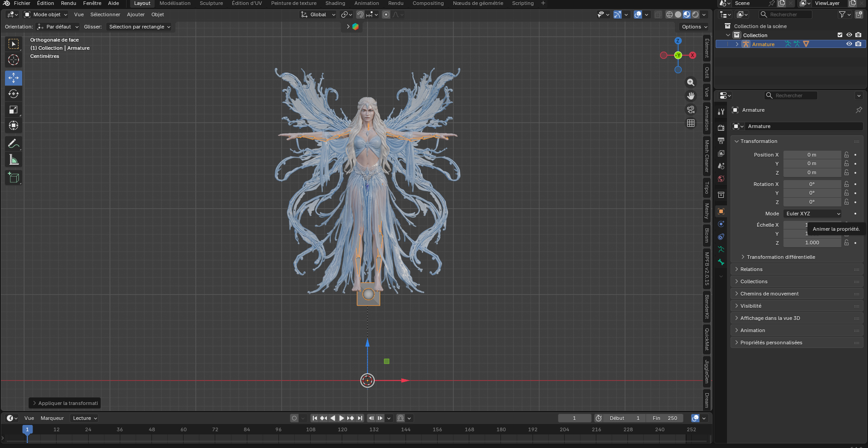Open the Render properties tab icon

tap(721, 128)
